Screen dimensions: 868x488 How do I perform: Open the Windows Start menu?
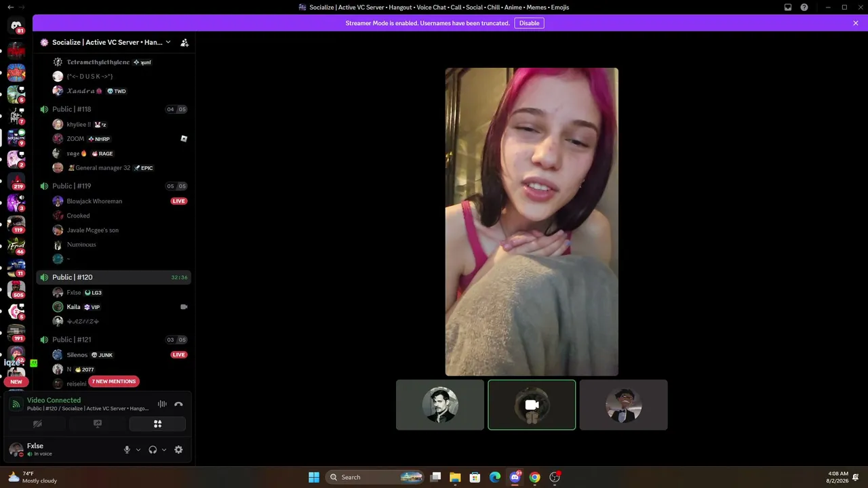point(314,477)
